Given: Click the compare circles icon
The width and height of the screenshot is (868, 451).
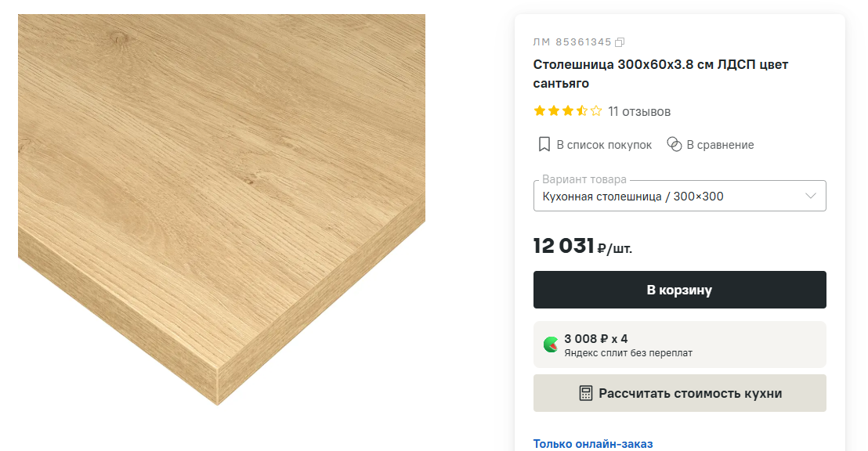Looking at the screenshot, I should tap(674, 145).
